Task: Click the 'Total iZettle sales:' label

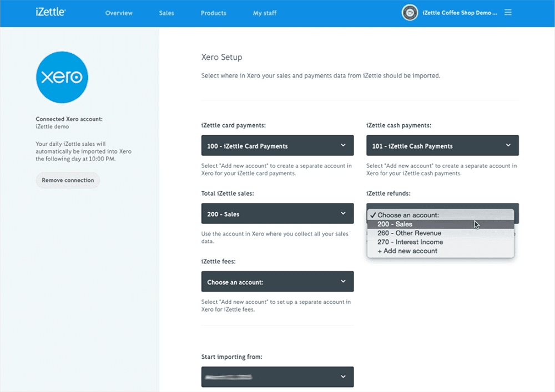Action: pyautogui.click(x=228, y=194)
